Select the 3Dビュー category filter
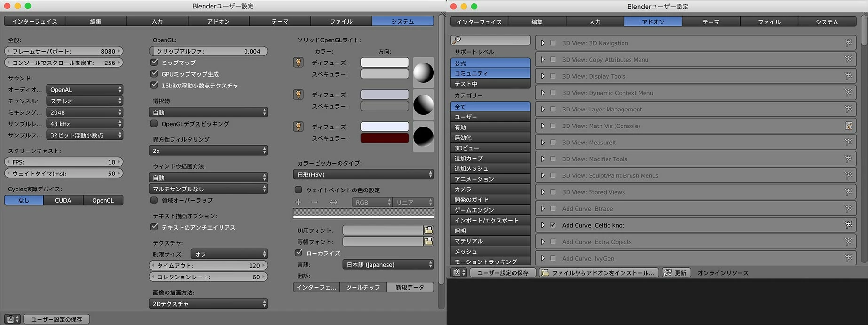The image size is (868, 325). tap(490, 148)
